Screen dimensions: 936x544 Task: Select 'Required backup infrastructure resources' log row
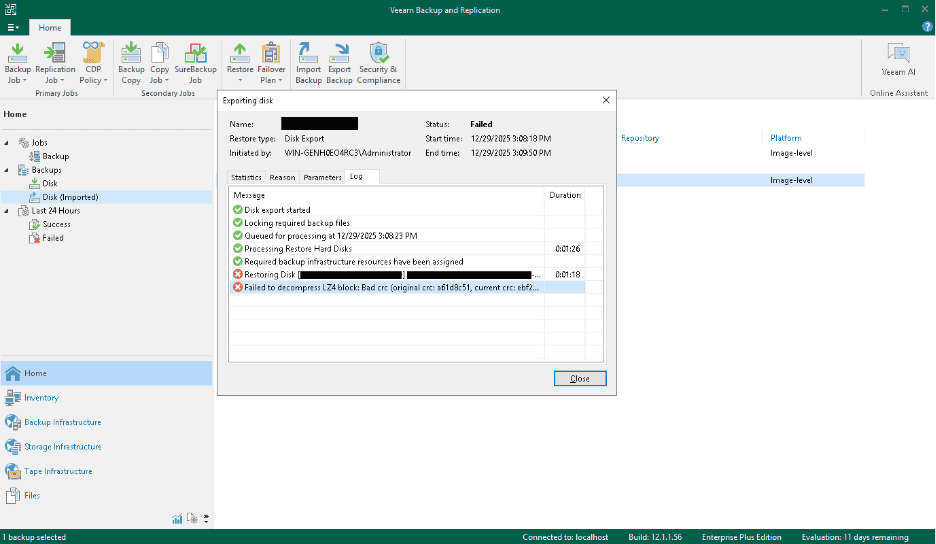(x=407, y=262)
